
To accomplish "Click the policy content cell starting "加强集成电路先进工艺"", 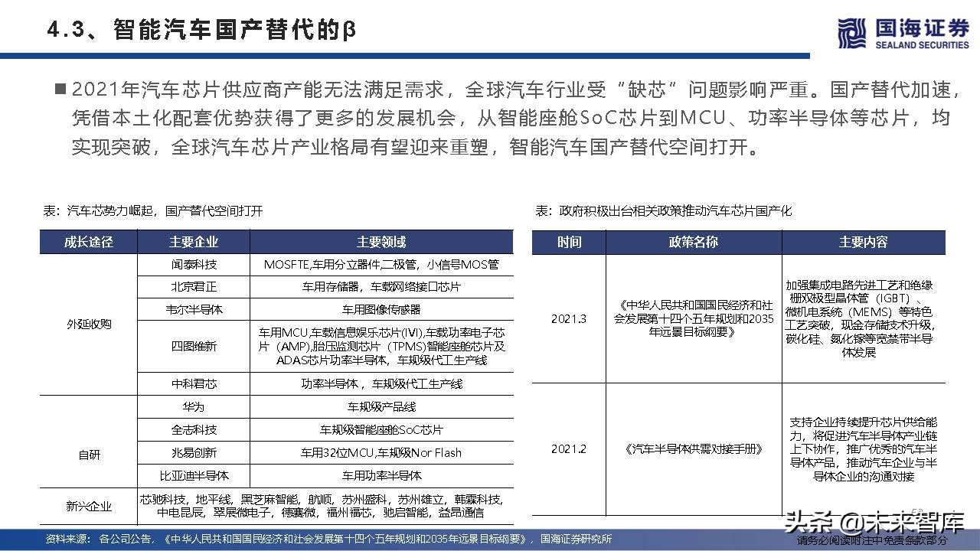I will click(x=863, y=318).
